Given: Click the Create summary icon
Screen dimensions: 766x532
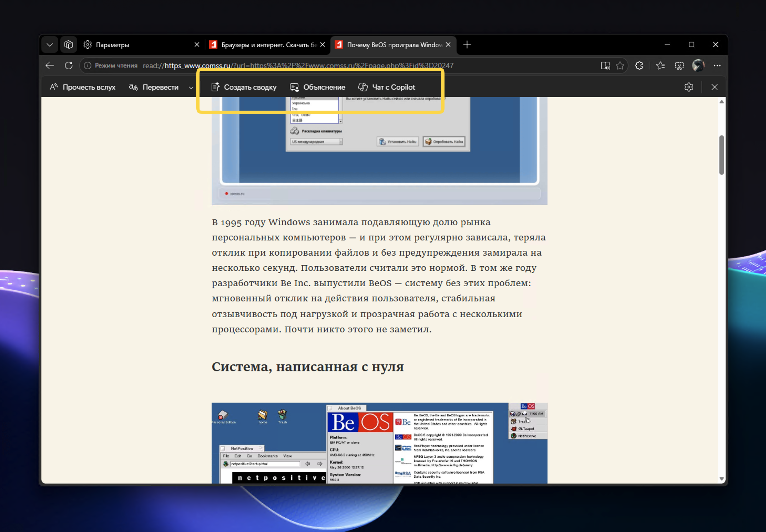Looking at the screenshot, I should coord(216,87).
